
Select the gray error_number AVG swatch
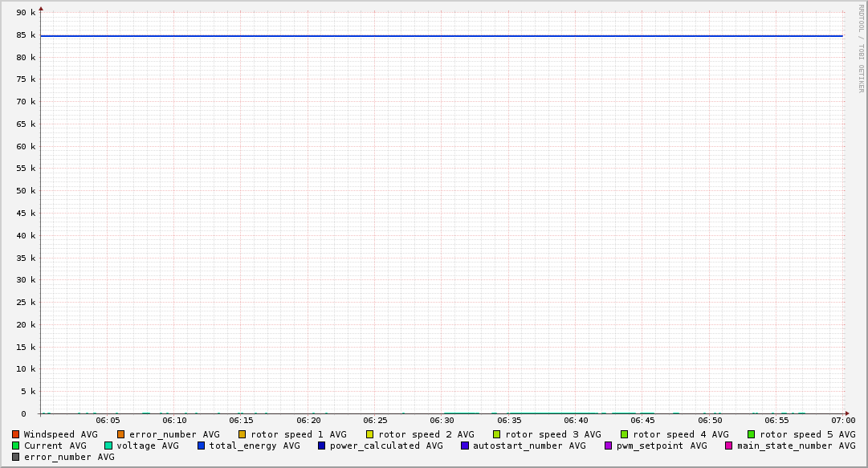click(16, 457)
